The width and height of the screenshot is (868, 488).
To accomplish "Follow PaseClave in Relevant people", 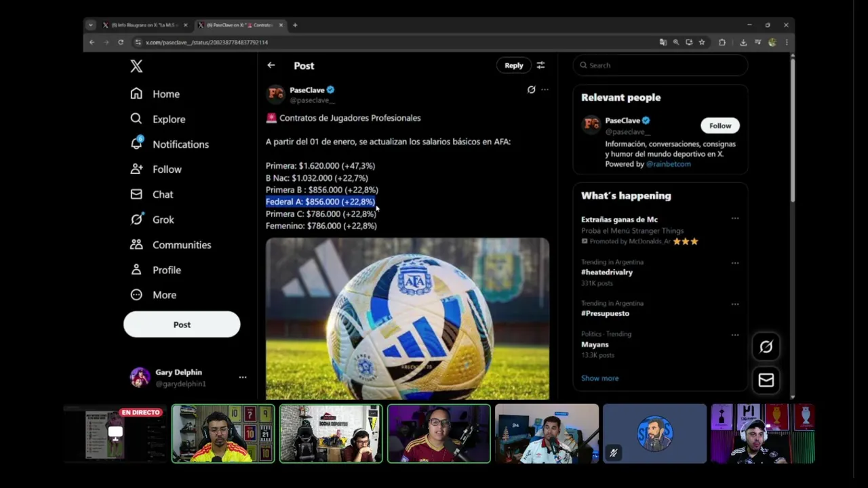I will tap(720, 125).
